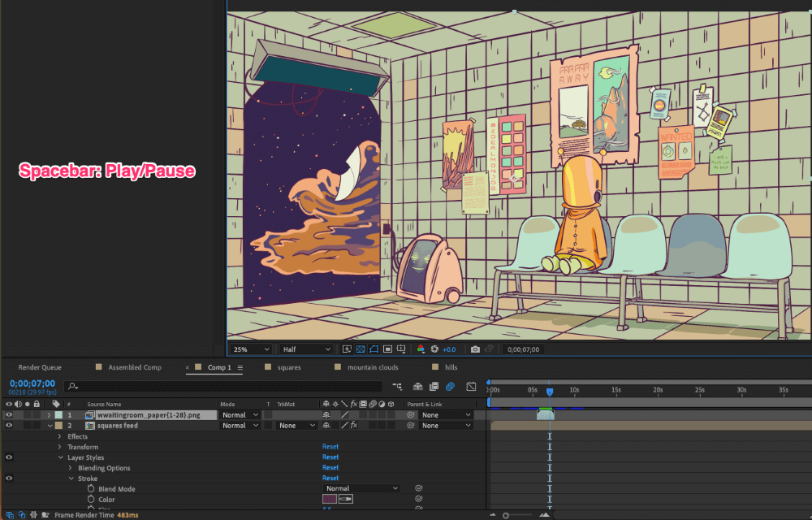The image size is (812, 520).
Task: Toggle Hide Shy Layers switch in timeline
Action: point(418,387)
